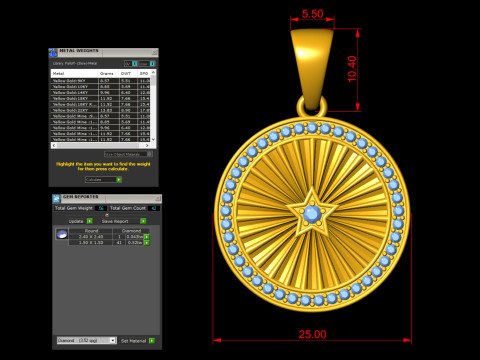
Task: Click the green arrow next to Save Report
Action: click(143, 221)
